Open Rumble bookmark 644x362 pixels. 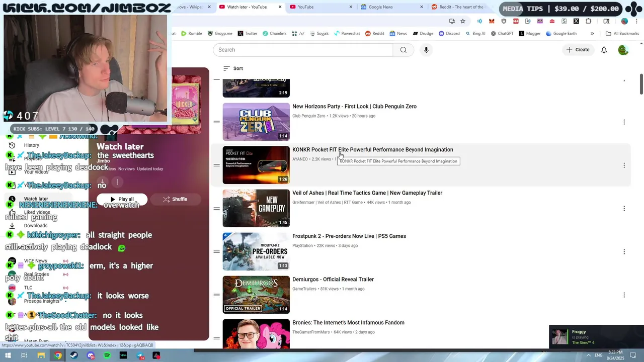191,34
